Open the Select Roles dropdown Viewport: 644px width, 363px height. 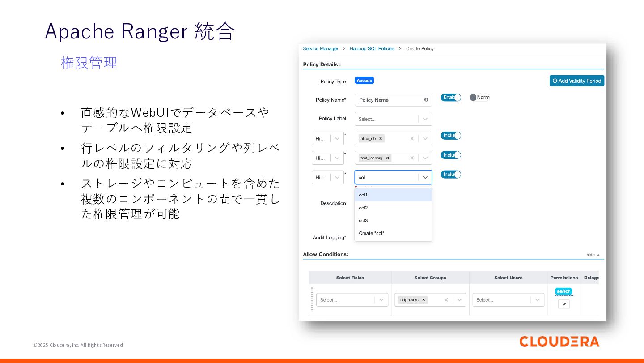pyautogui.click(x=352, y=299)
